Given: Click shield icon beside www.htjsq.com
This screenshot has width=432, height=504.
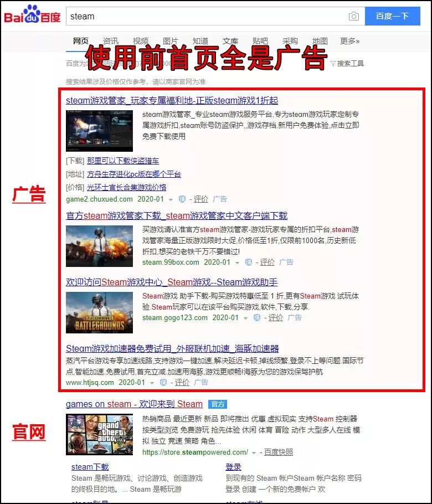Looking at the screenshot, I should tap(163, 383).
